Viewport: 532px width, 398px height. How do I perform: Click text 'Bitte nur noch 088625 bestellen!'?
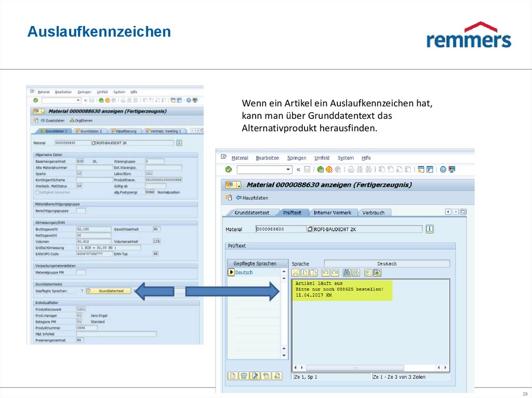click(x=339, y=289)
